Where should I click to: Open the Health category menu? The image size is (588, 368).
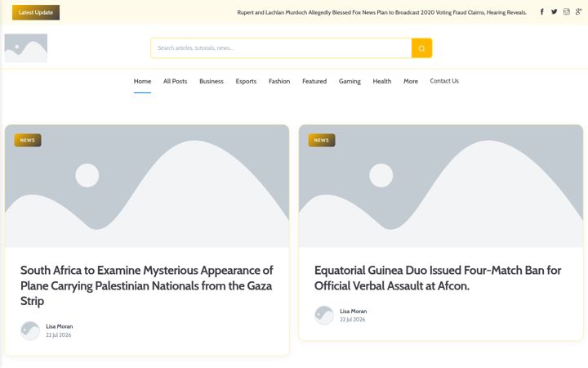point(381,81)
